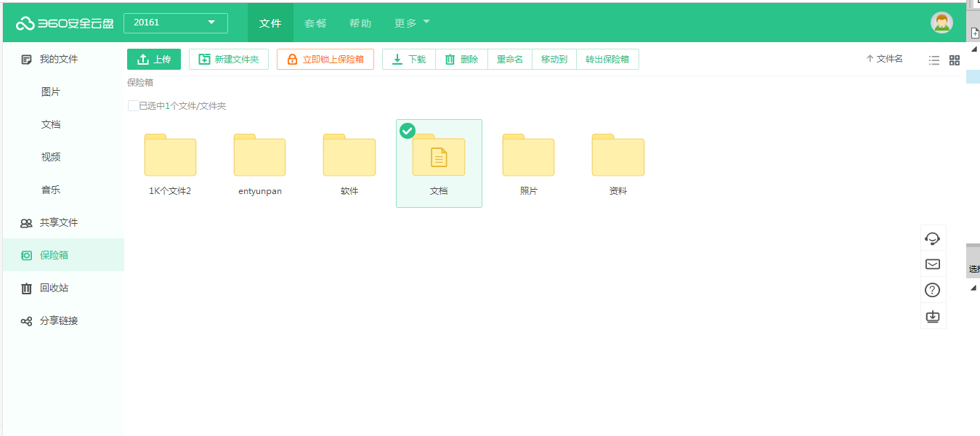
Task: Click the customer service headset icon
Action: point(933,238)
